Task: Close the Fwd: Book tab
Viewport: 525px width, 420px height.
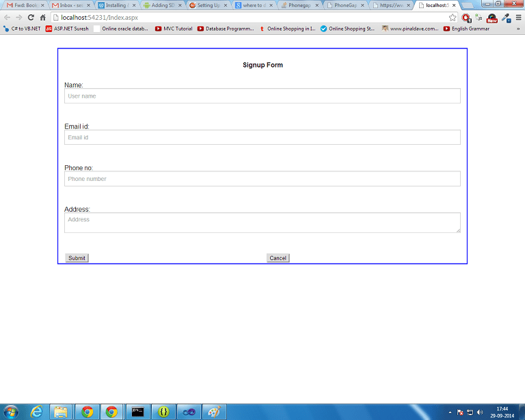Action: (42, 5)
